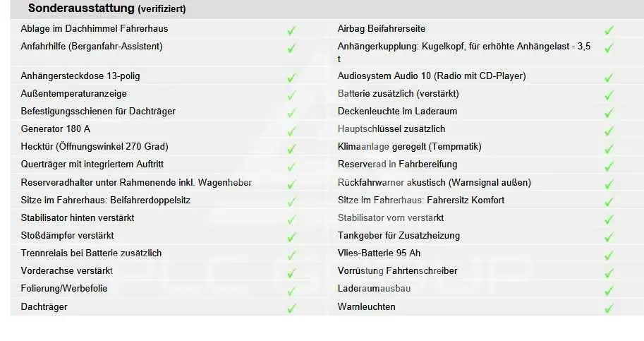Select the Folierung/Werbefolie entry

(x=63, y=289)
